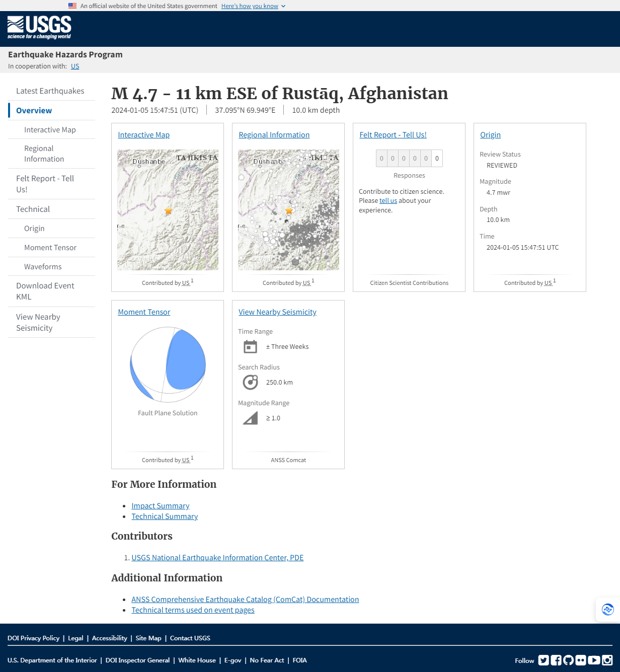Open Legal footer link
Screen dimensions: 620x672
(x=75, y=638)
